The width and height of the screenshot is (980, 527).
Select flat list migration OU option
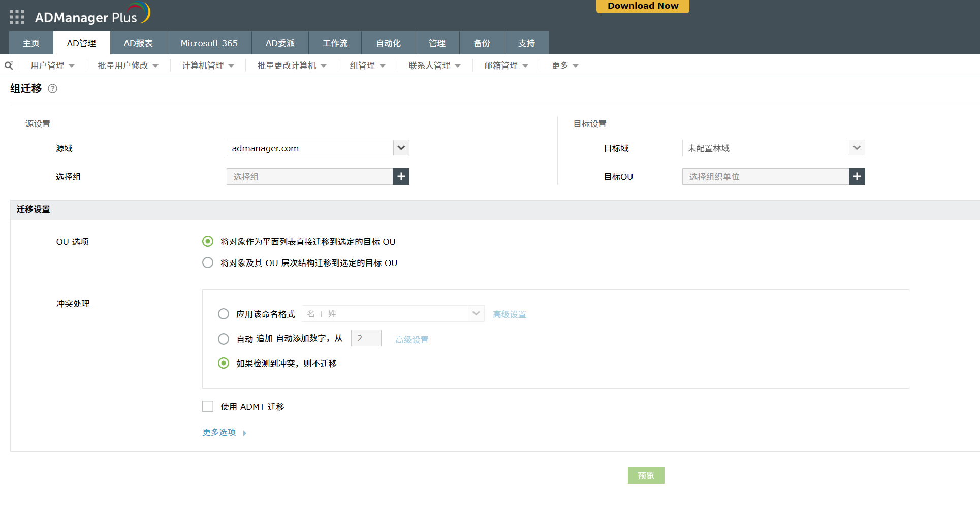coord(208,242)
